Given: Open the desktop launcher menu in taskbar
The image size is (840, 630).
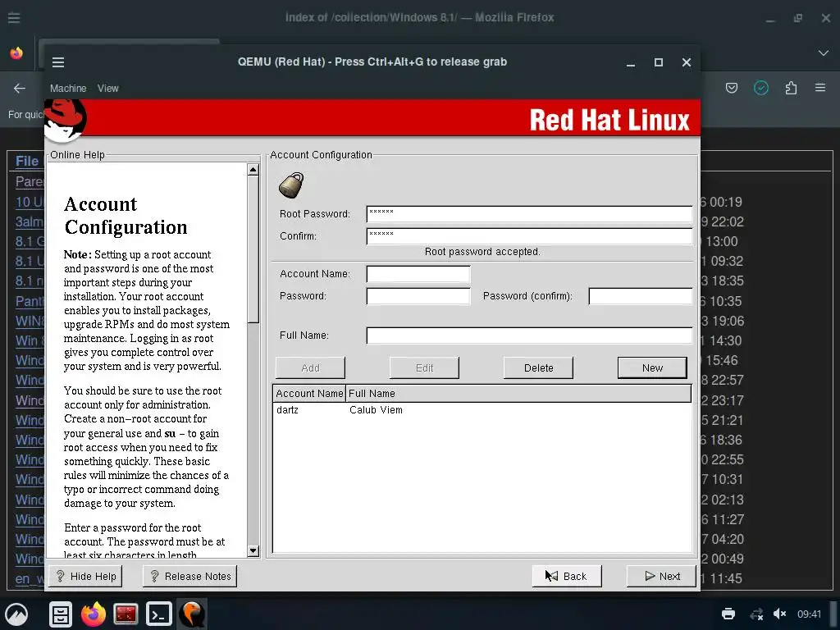Looking at the screenshot, I should [x=16, y=614].
